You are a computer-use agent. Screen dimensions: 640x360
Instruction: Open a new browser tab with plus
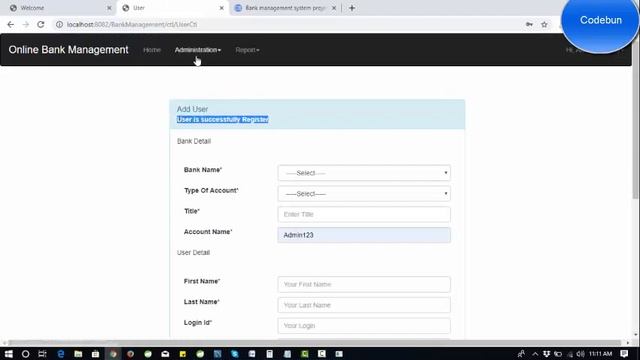point(352,8)
